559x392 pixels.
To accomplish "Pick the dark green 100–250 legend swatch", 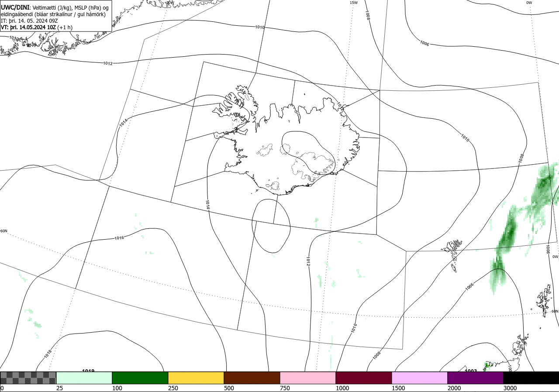I will tap(140, 378).
